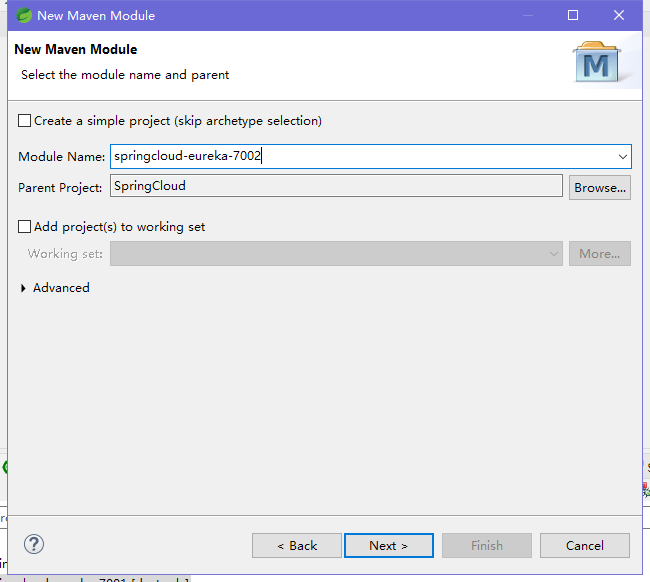Click the Spring leaf icon in title bar
This screenshot has height=582, width=650.
24,16
